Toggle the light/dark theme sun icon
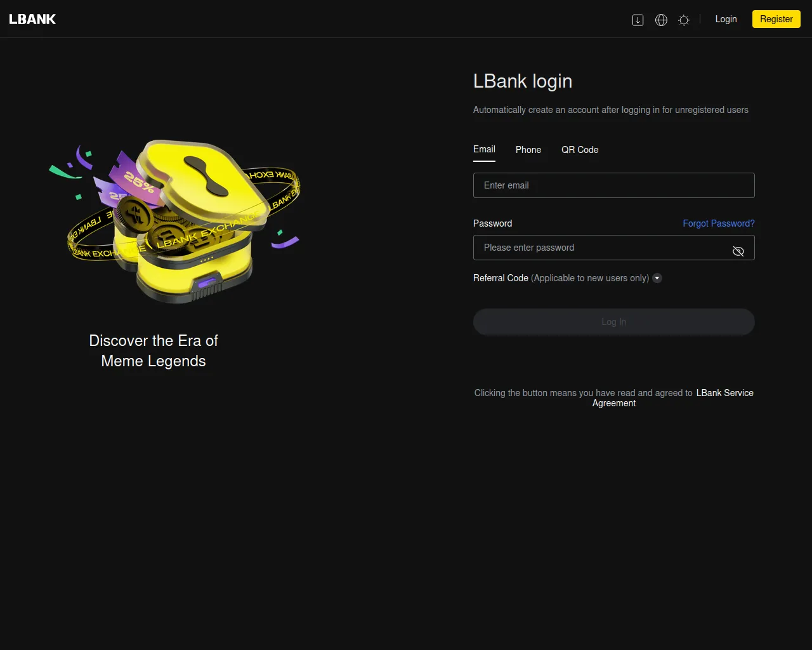This screenshot has width=812, height=650. point(684,20)
